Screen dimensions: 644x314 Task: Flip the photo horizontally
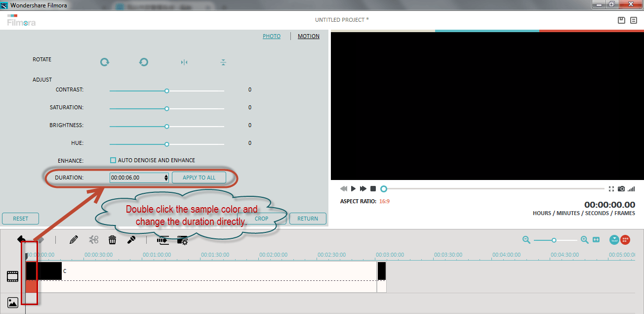pos(184,62)
